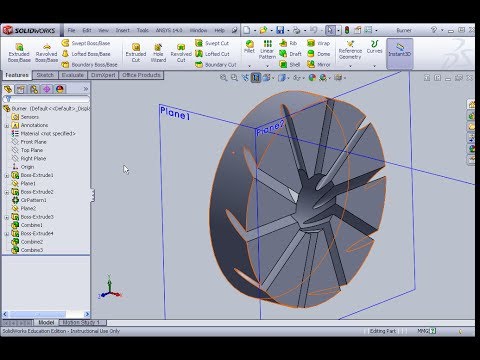Expand the Annotations tree node
Screen dimensions: 480x360
(x=7, y=126)
